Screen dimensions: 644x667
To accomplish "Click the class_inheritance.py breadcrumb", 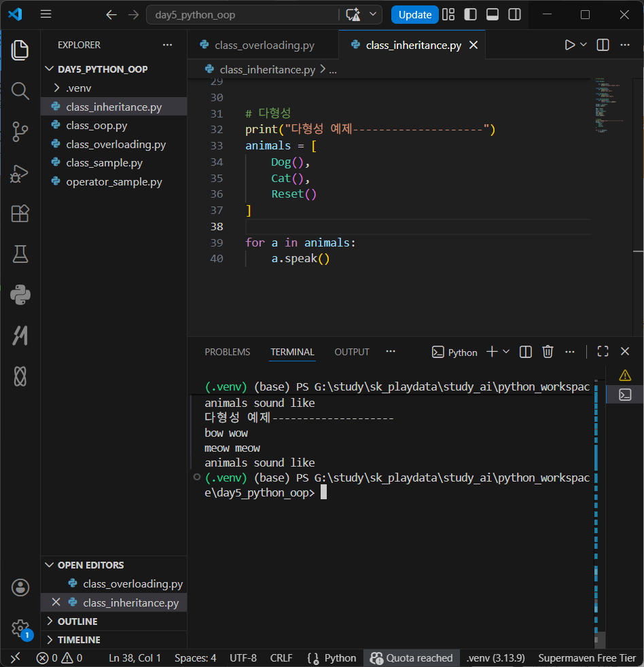I will tap(268, 70).
